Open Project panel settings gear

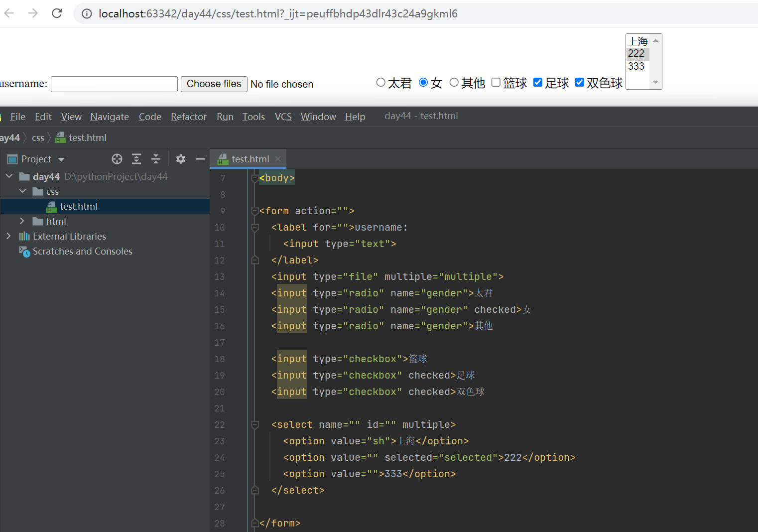[x=181, y=159]
